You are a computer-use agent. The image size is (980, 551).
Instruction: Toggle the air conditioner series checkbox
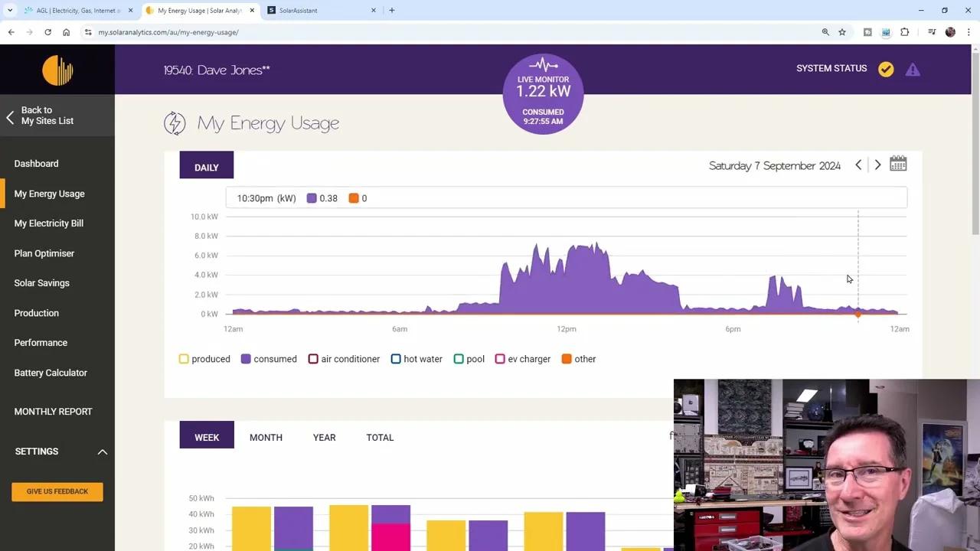pyautogui.click(x=312, y=358)
